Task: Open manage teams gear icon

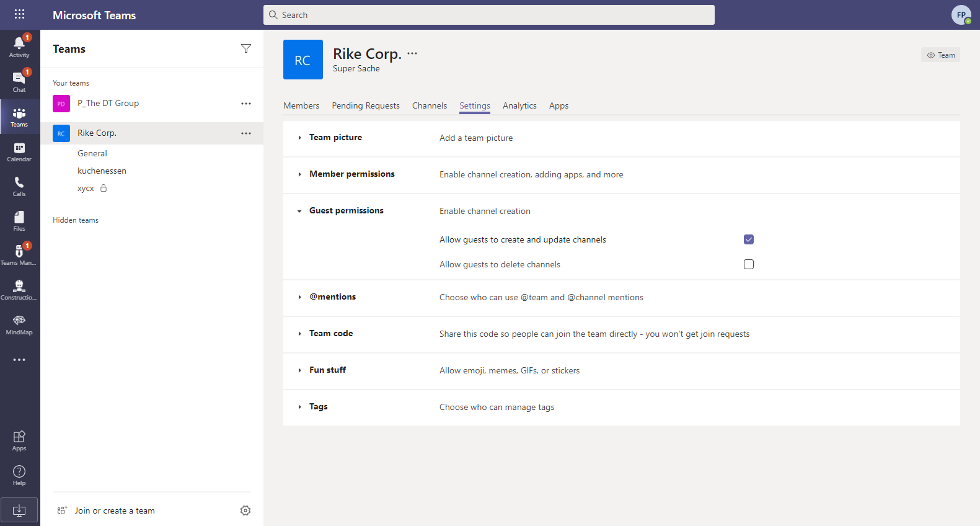Action: (x=245, y=510)
